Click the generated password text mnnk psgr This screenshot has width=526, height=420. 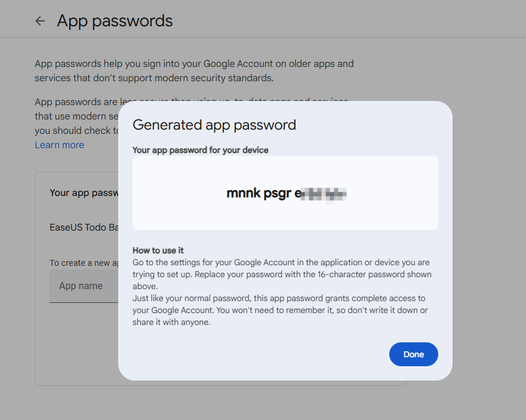tap(259, 194)
